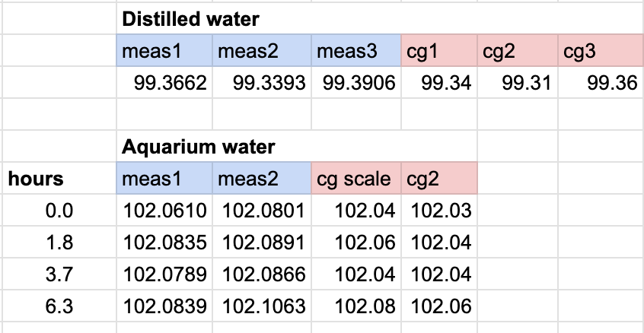This screenshot has width=644, height=333.
Task: Select the cg1 header cell
Action: coord(438,52)
